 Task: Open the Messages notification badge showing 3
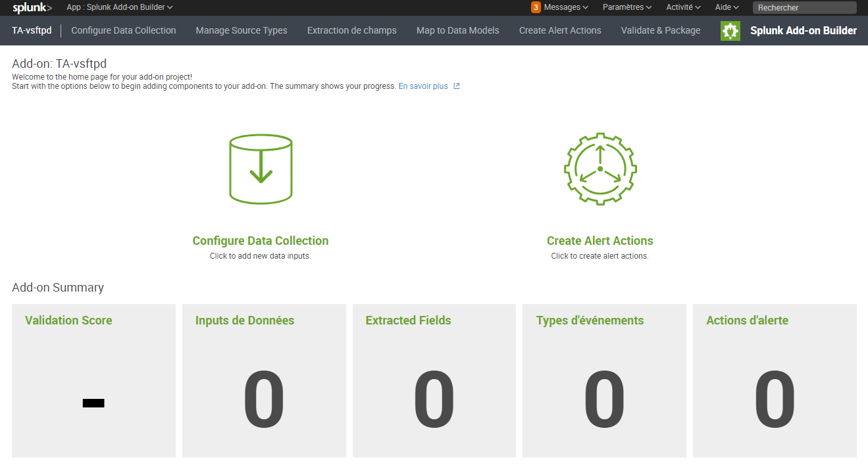pos(534,7)
